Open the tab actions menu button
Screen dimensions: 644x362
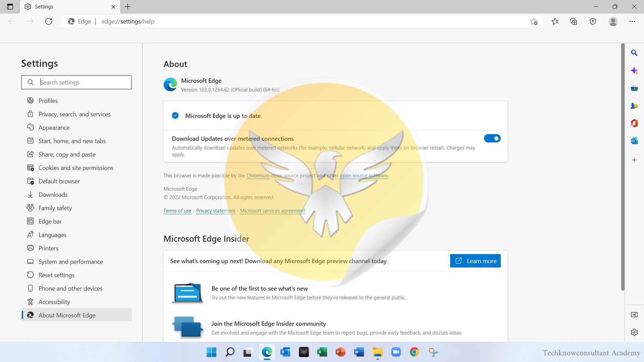click(x=10, y=7)
